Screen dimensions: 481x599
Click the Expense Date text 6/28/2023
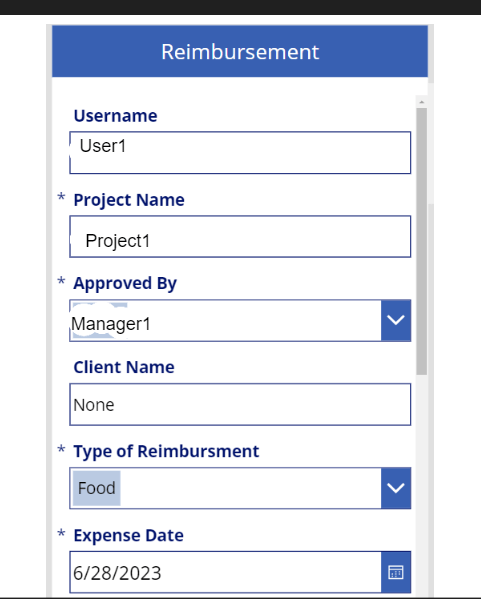[x=117, y=573]
